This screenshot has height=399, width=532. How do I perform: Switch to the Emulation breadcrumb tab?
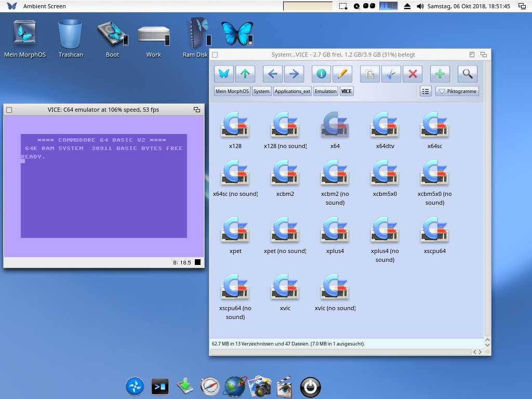pos(325,91)
